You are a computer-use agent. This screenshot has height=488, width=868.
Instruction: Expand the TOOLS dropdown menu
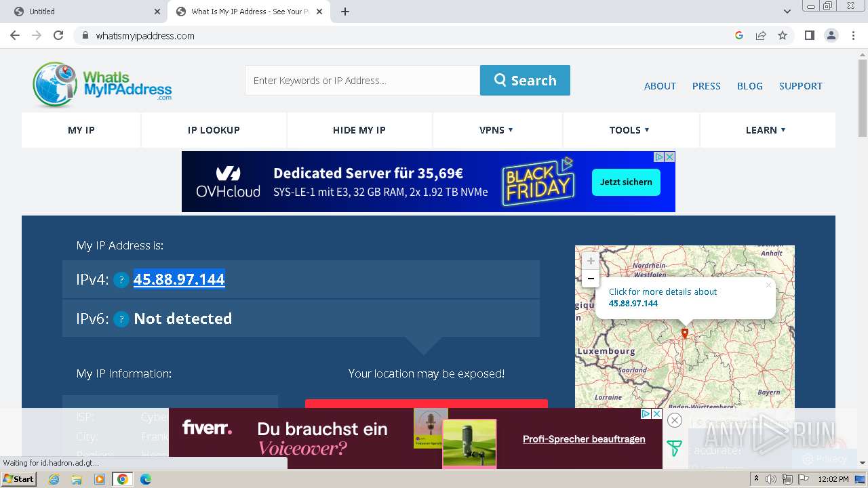tap(630, 130)
